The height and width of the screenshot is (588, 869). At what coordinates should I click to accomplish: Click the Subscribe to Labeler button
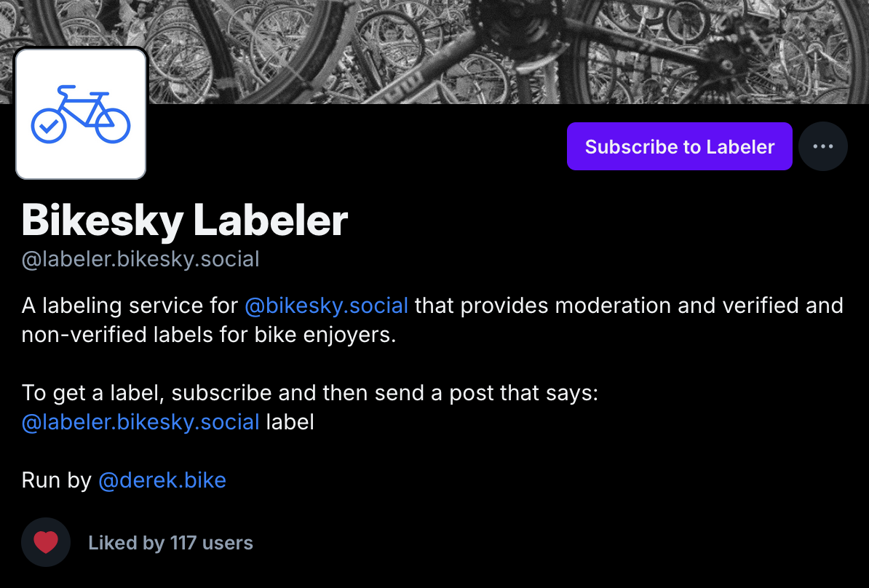pos(679,146)
